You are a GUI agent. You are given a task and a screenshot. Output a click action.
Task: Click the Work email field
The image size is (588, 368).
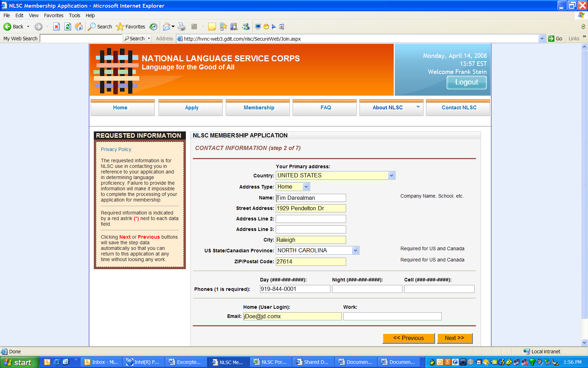[392, 316]
